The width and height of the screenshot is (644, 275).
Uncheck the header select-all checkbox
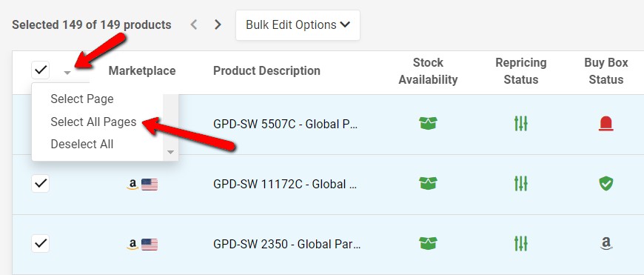click(40, 70)
